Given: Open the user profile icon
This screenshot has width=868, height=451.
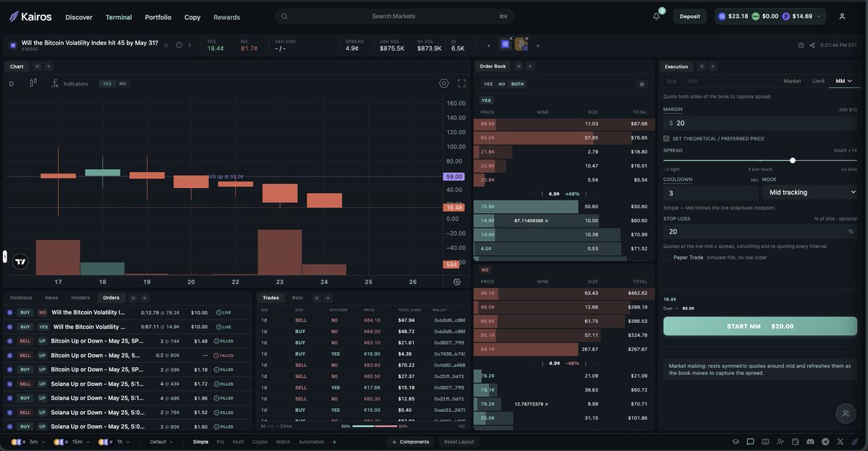Looking at the screenshot, I should click(842, 16).
